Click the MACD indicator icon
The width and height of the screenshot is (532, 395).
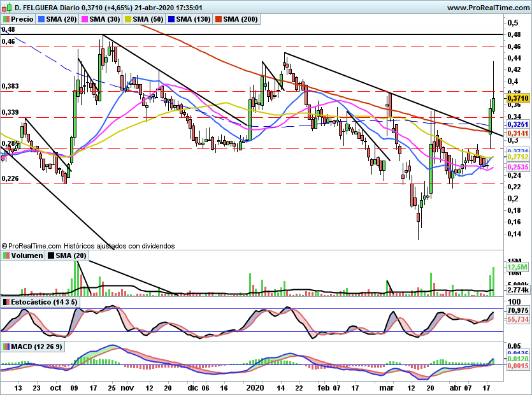(x=6, y=347)
